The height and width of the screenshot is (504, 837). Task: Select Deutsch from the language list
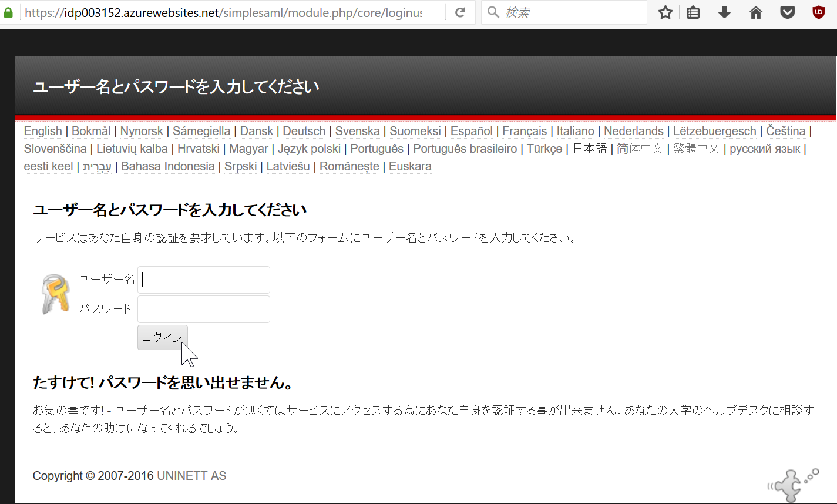tap(304, 131)
